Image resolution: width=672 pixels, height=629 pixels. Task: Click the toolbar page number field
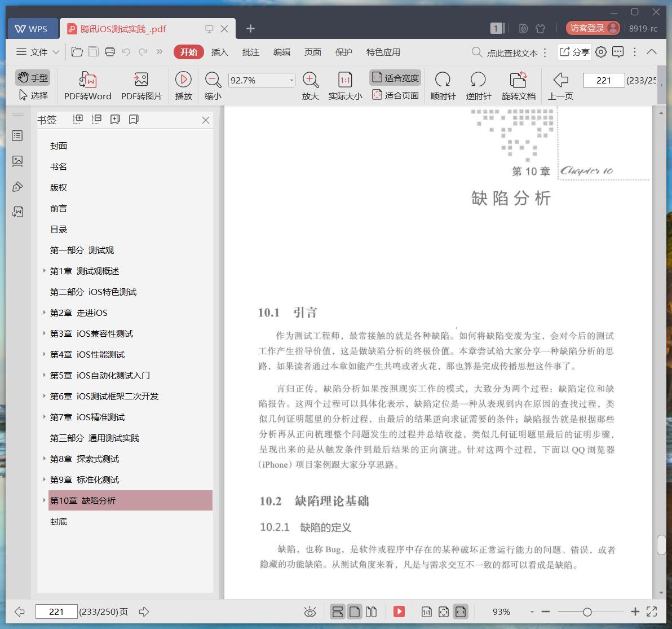[603, 80]
